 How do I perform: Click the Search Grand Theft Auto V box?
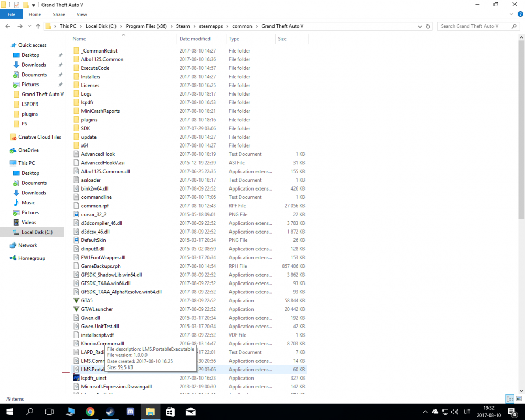pyautogui.click(x=478, y=26)
